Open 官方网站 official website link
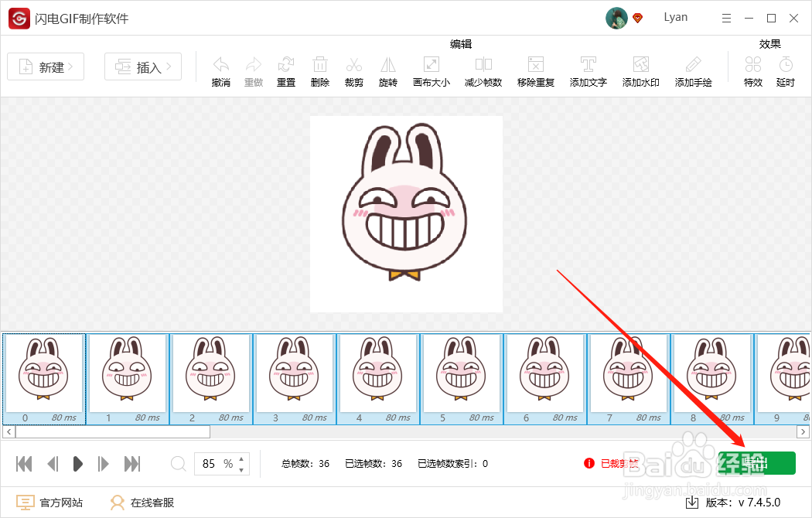Viewport: 812px width, 518px height. [49, 503]
